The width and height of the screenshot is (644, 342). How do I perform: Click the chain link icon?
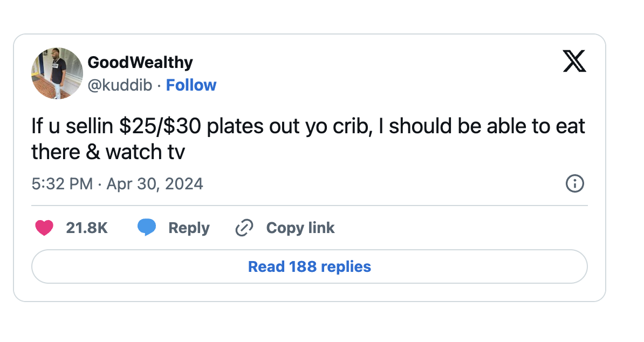coord(244,228)
